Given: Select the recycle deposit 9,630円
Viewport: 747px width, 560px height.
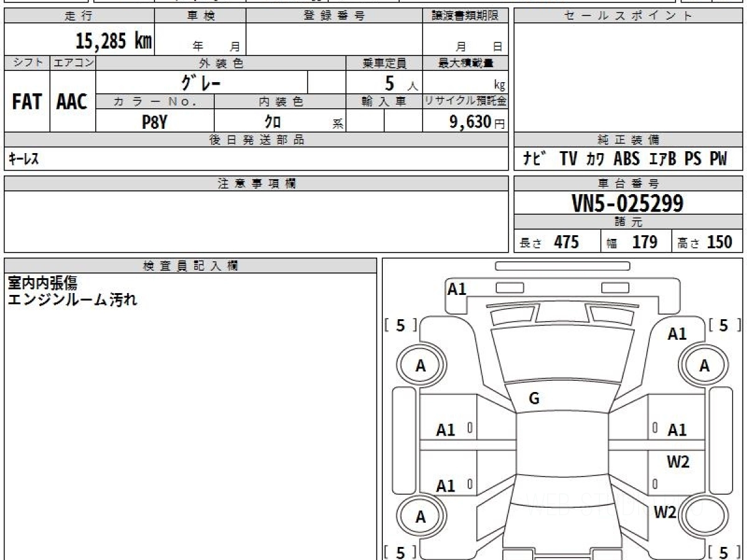Looking at the screenshot, I should (x=477, y=122).
